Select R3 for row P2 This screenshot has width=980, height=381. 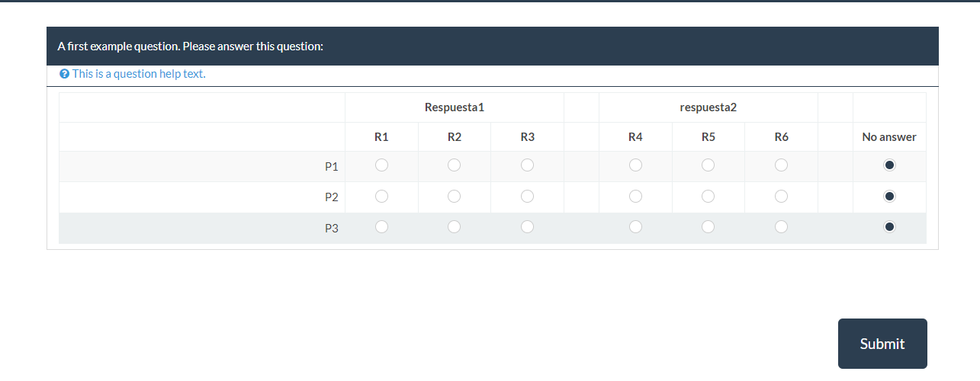(527, 196)
